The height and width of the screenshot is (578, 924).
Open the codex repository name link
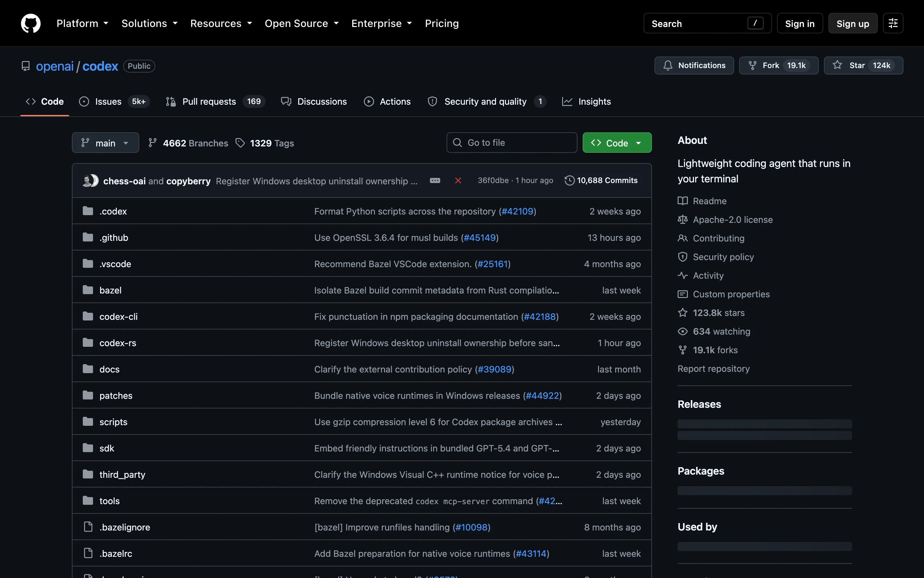[100, 66]
